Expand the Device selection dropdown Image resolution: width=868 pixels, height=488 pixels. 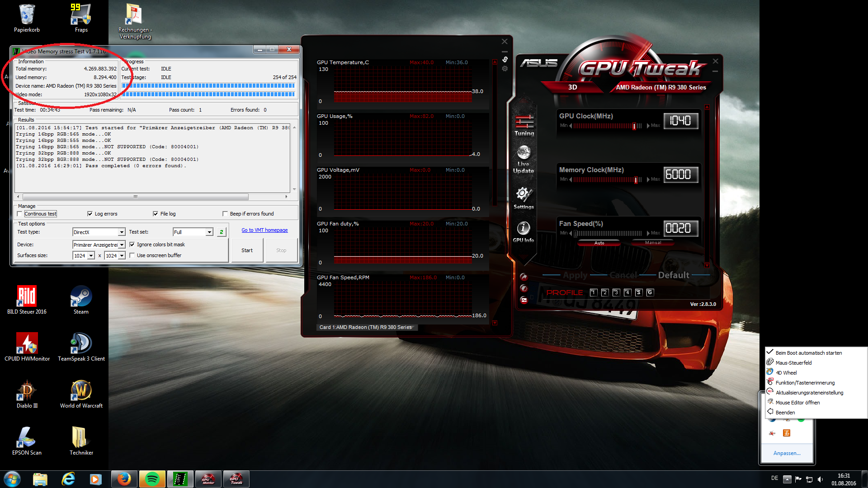click(122, 245)
